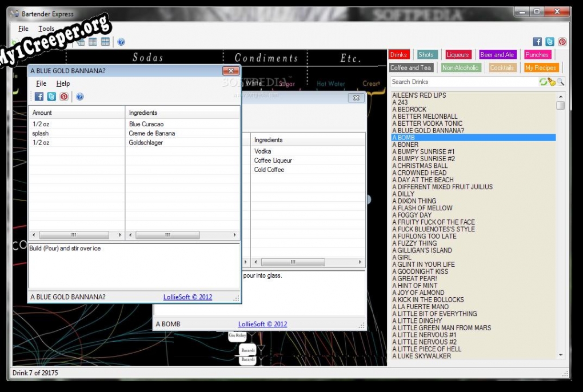583x392 pixels.
Task: Open help from main toolbar question icon
Action: click(x=121, y=42)
